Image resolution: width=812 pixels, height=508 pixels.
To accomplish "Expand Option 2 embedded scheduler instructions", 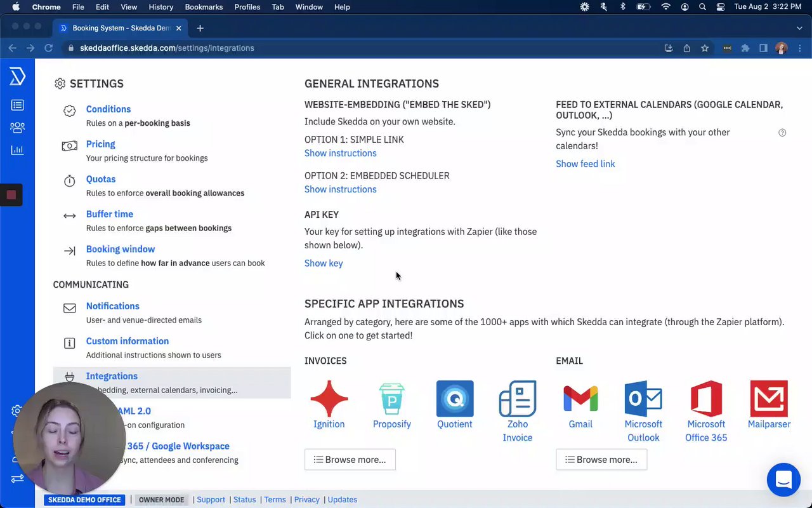I will [x=340, y=189].
